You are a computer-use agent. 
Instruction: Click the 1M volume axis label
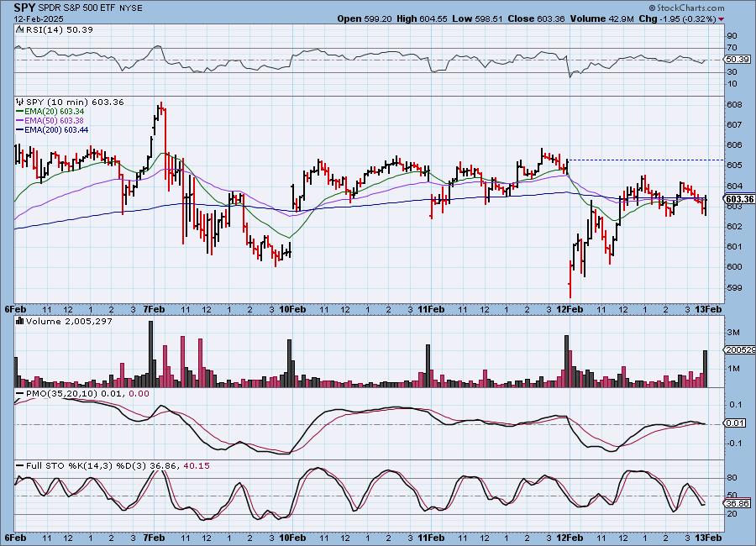pyautogui.click(x=733, y=369)
